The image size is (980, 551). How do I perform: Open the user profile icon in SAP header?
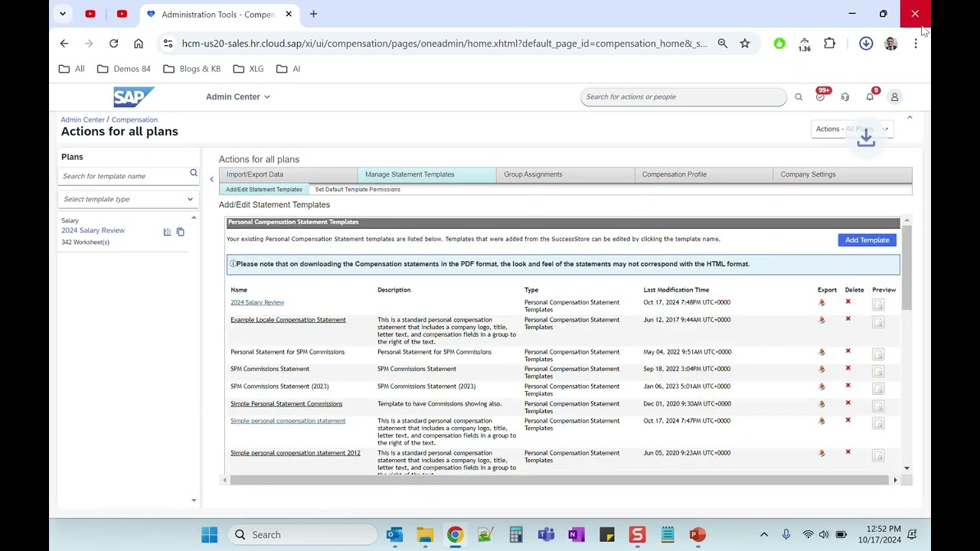point(894,97)
